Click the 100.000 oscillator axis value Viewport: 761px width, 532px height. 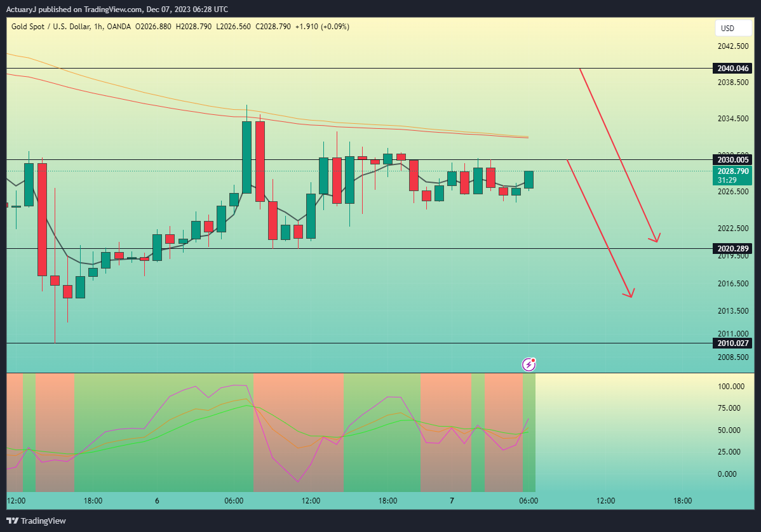pyautogui.click(x=731, y=387)
